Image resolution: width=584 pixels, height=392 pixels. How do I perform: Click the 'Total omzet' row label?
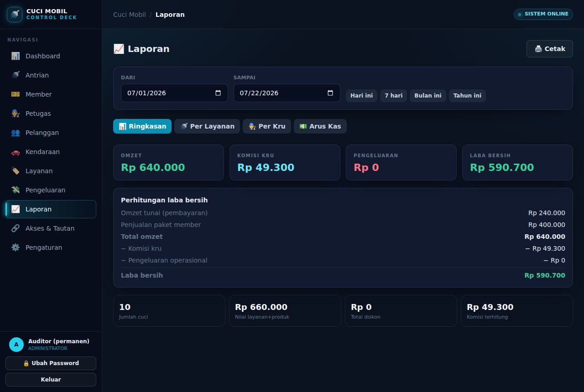pyautogui.click(x=142, y=237)
